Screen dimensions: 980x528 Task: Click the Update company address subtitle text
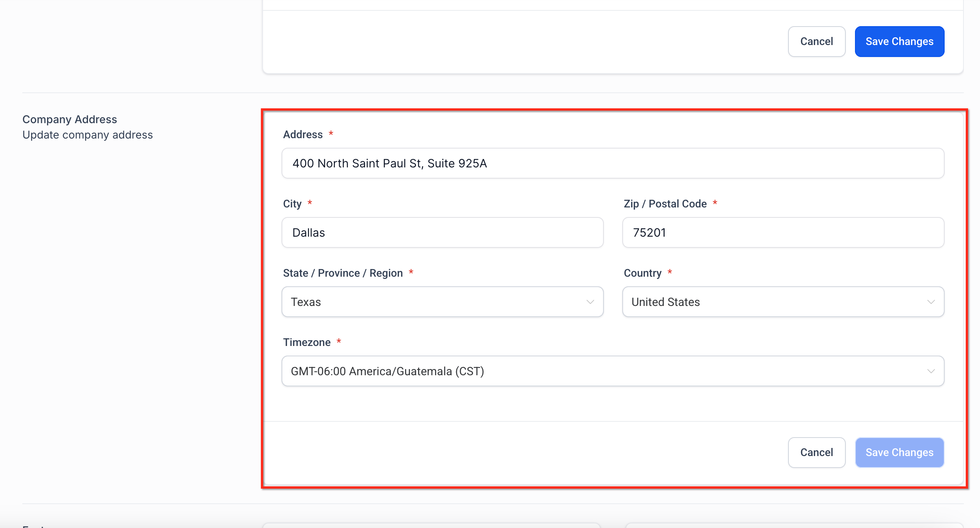87,135
